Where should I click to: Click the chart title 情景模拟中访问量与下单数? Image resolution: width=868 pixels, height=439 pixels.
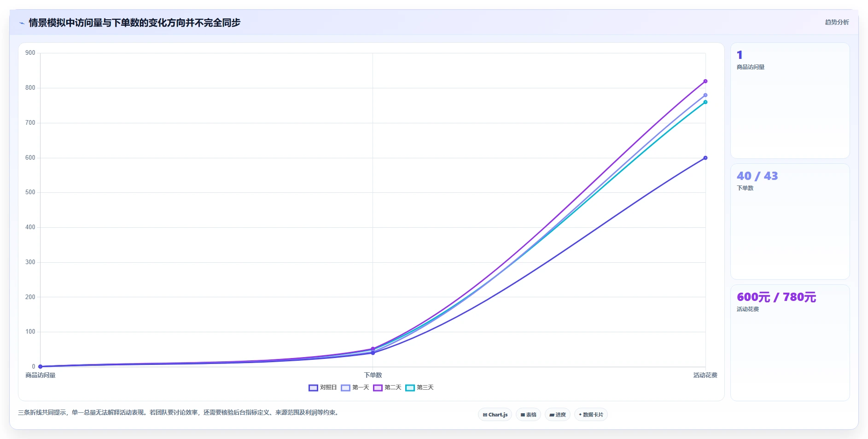(134, 23)
